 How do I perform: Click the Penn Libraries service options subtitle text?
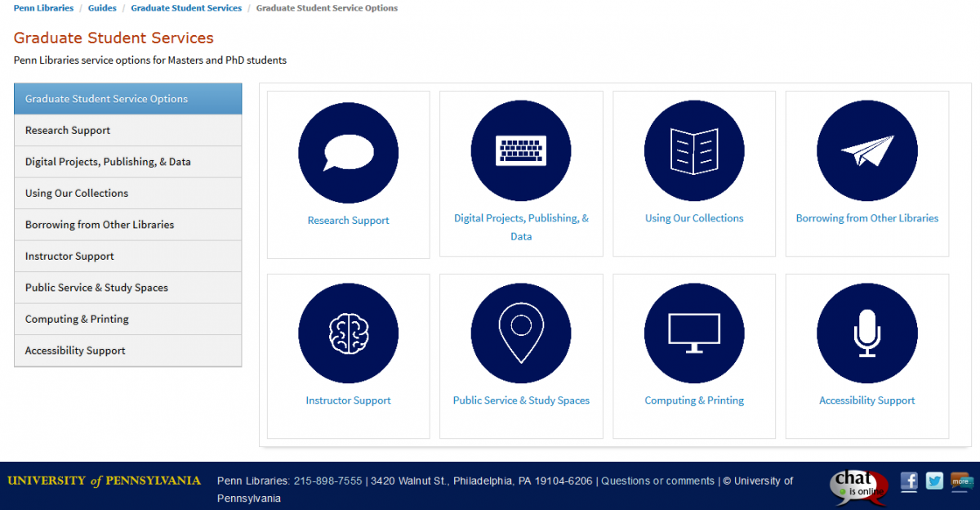(x=150, y=60)
